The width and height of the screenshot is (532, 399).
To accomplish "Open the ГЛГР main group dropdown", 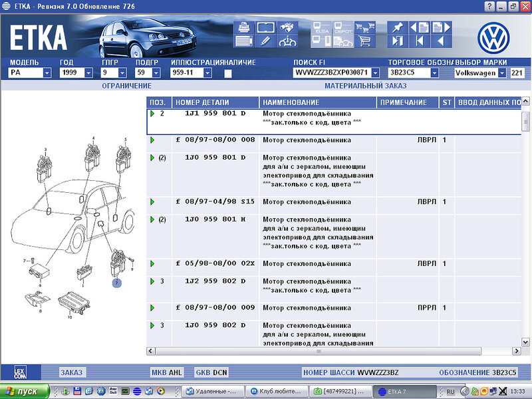I will (122, 72).
